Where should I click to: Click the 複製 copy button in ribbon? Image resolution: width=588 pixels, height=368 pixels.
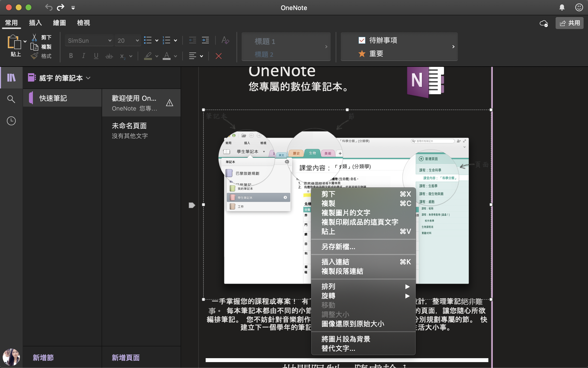click(x=41, y=47)
